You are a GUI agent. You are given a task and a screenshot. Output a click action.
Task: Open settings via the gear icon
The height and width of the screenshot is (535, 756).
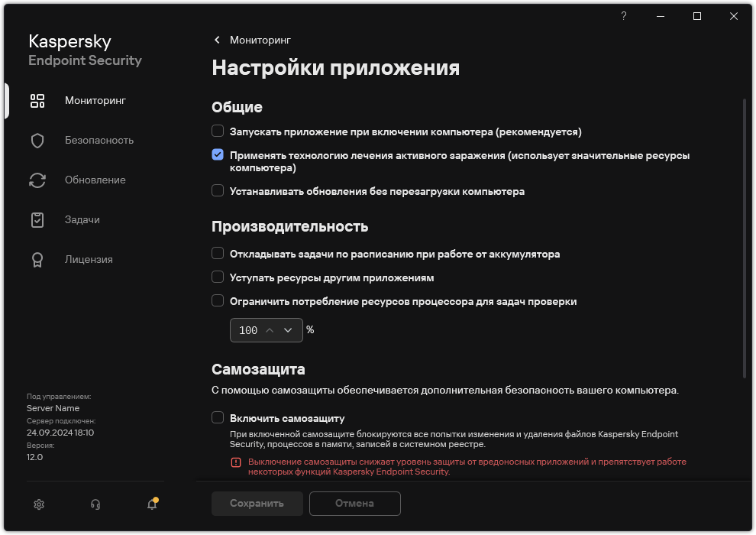click(x=39, y=504)
